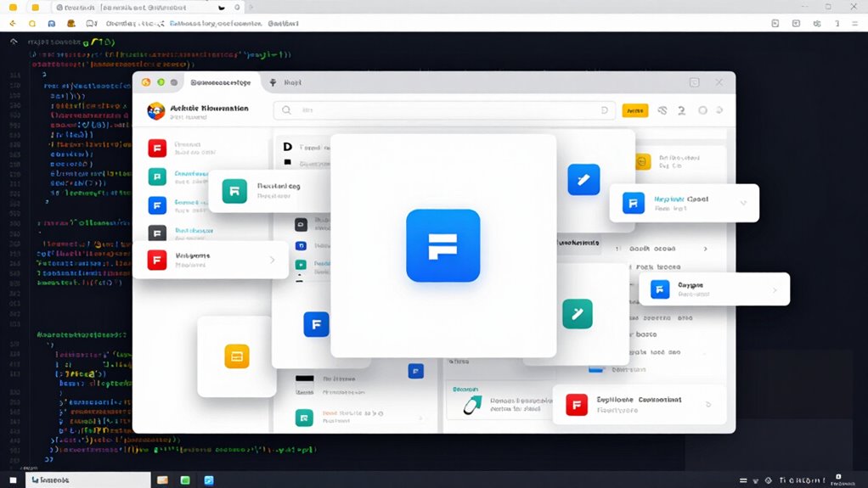The image size is (868, 488).
Task: Switch to the first tab in the app window
Action: 220,82
